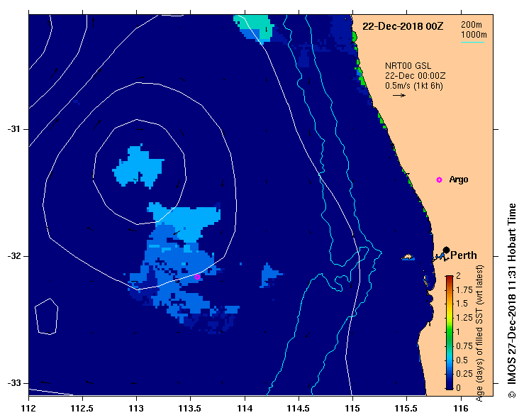The image size is (524, 420).
Task: Click the 115 longitude axis label
Action: 352,409
